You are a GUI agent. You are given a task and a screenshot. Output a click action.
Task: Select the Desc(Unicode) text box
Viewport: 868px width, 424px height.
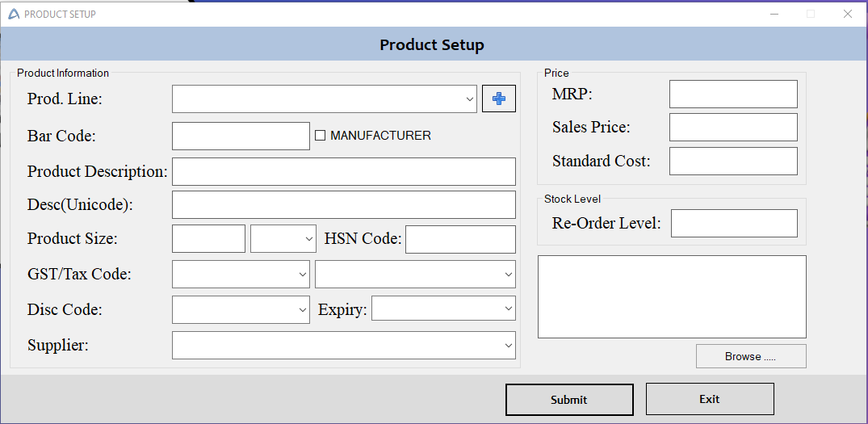(343, 204)
